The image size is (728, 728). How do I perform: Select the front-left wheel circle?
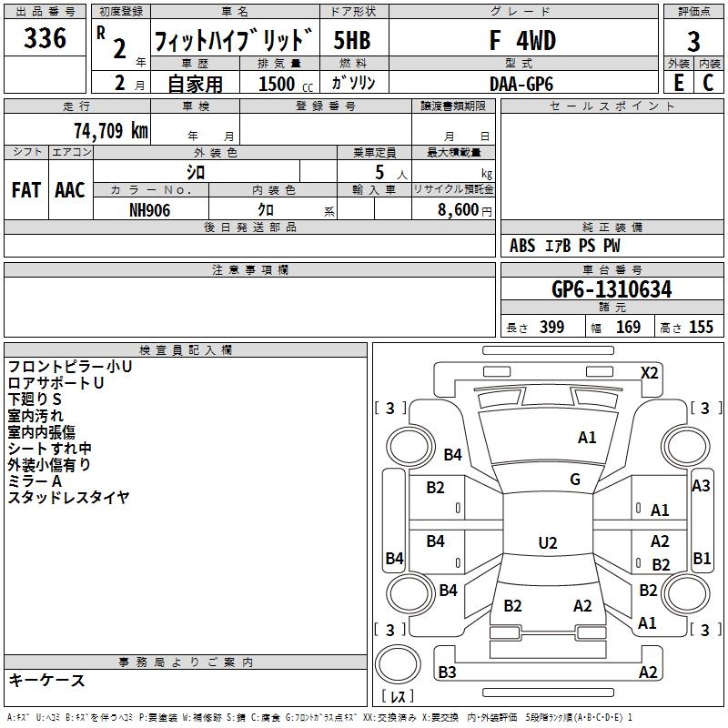tap(410, 447)
